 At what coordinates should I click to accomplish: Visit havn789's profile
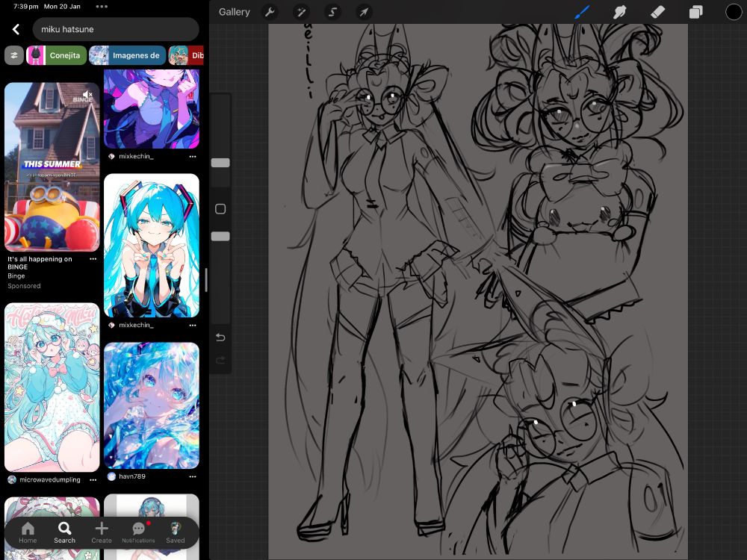[x=126, y=476]
